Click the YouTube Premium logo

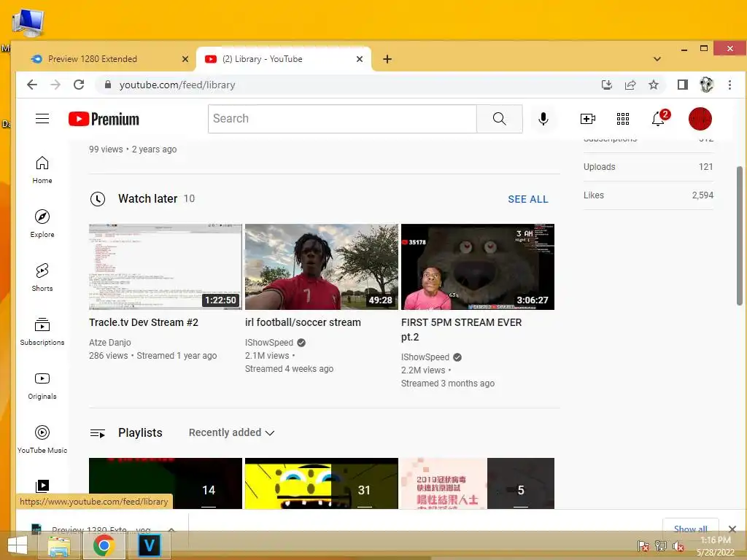coord(104,119)
